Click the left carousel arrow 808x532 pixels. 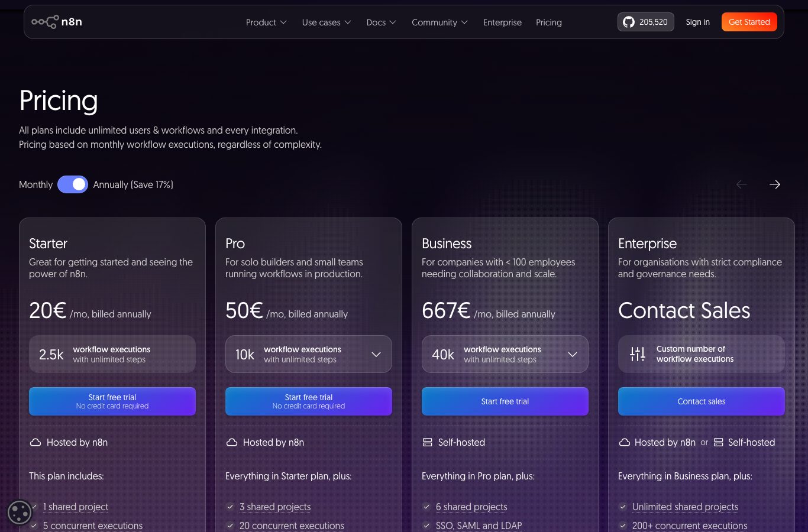[742, 184]
